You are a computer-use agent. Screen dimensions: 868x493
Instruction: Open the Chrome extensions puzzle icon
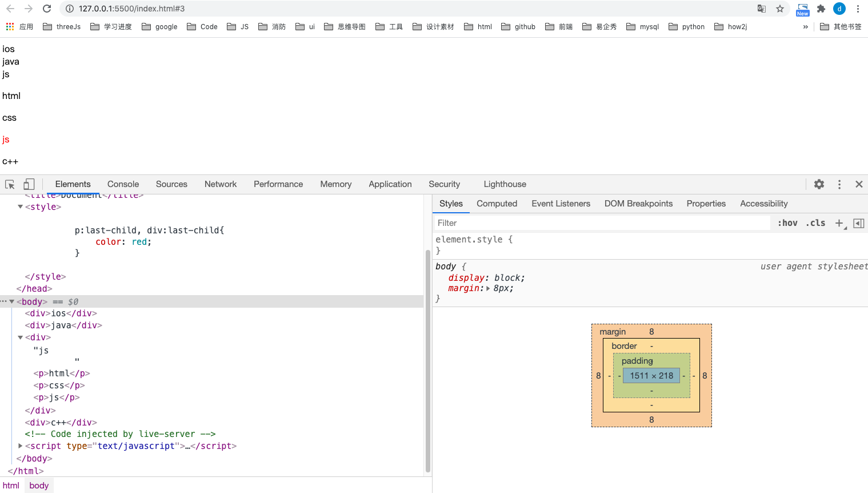(821, 9)
